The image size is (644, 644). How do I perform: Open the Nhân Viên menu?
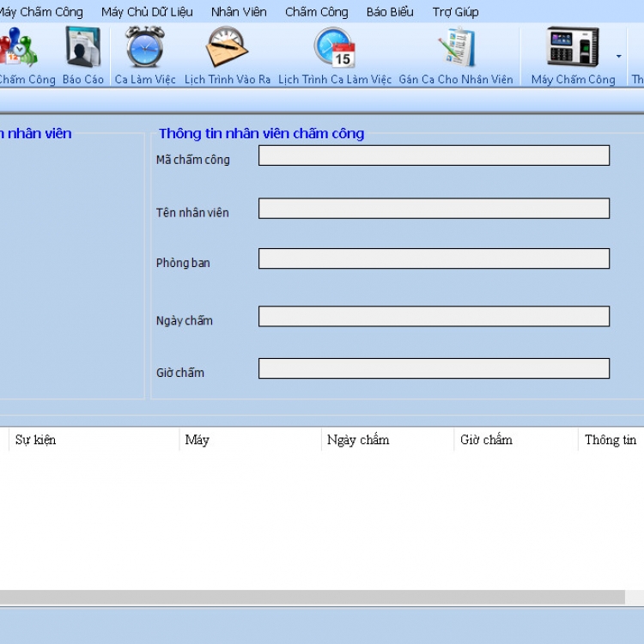pos(239,12)
